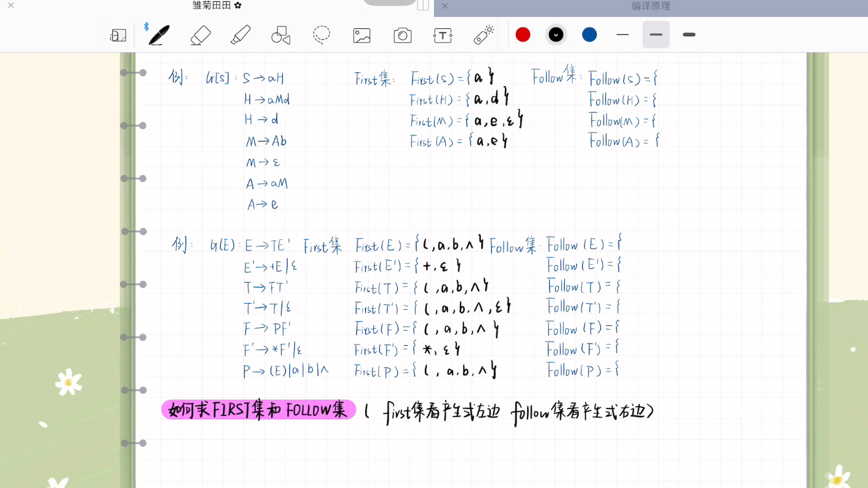This screenshot has height=488, width=868.
Task: Click the Bluetooth stylus indicator beside the pen
Action: pyautogui.click(x=146, y=27)
